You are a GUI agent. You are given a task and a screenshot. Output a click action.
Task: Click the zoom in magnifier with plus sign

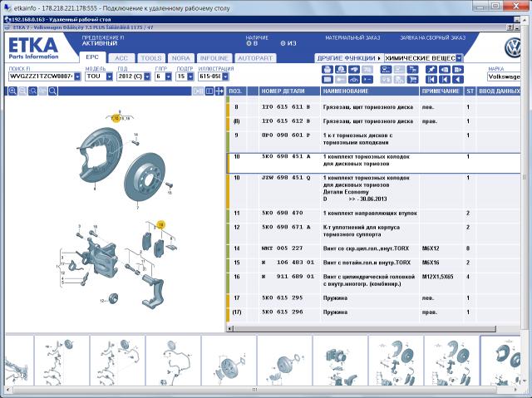pos(12,91)
